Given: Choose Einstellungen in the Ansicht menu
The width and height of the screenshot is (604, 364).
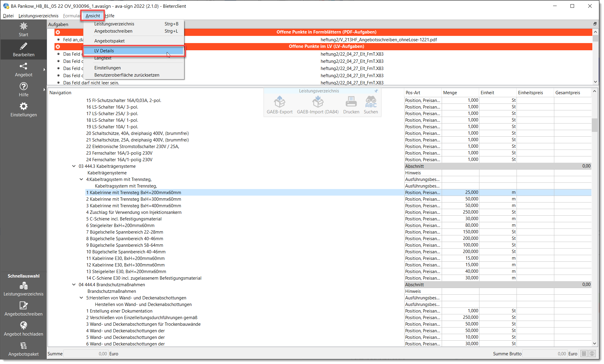Looking at the screenshot, I should click(134, 68).
